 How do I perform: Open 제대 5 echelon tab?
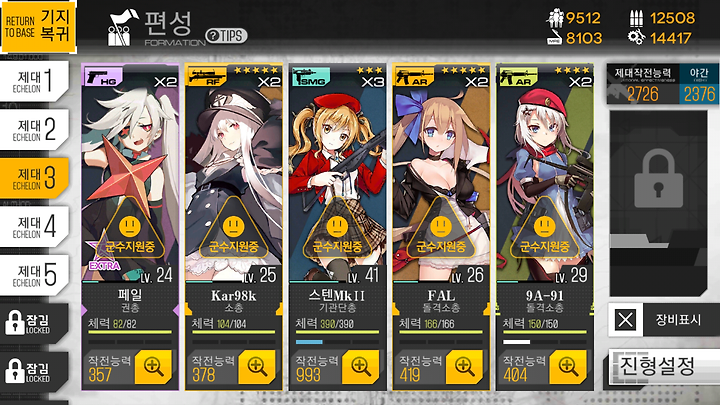pyautogui.click(x=34, y=275)
